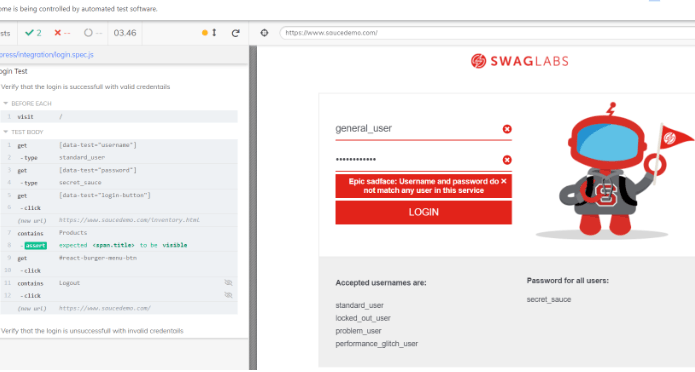Image resolution: width=695 pixels, height=372 pixels.
Task: Select the type secret_sauce command
Action: point(119,183)
